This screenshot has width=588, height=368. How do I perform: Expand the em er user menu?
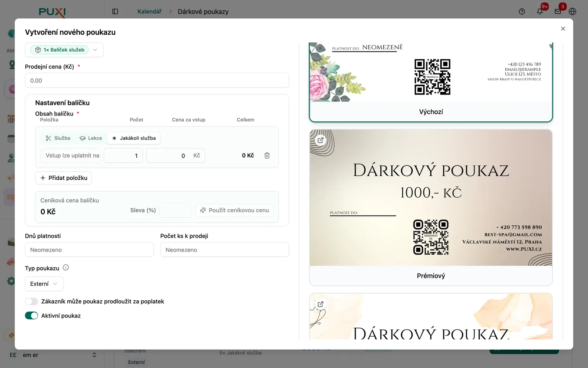53,355
